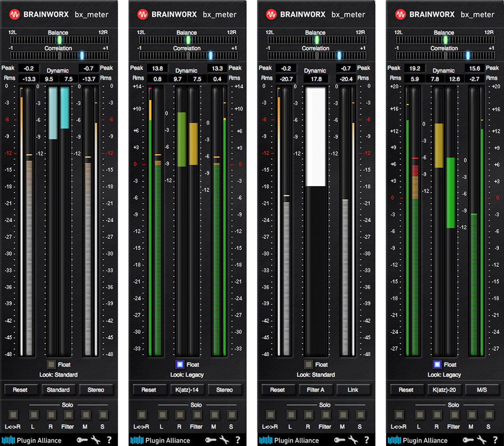Open help question mark in the K(atz)-20 meter

click(495, 440)
